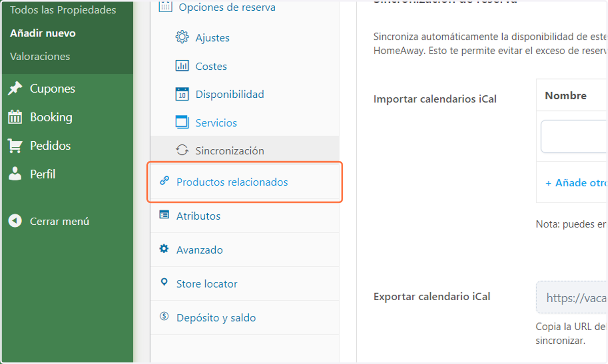
Task: Click the Nombre column header
Action: pyautogui.click(x=566, y=96)
